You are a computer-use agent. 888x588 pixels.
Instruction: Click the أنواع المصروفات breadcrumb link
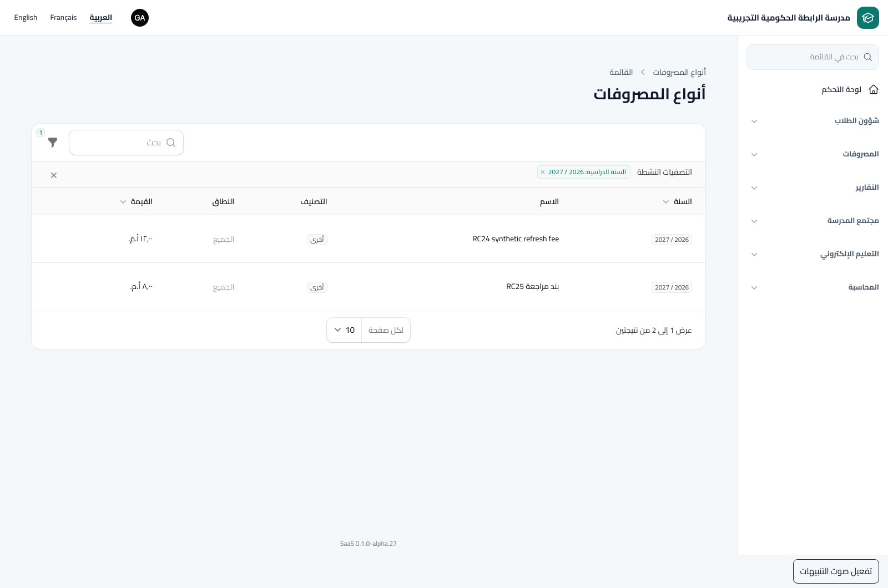click(679, 72)
